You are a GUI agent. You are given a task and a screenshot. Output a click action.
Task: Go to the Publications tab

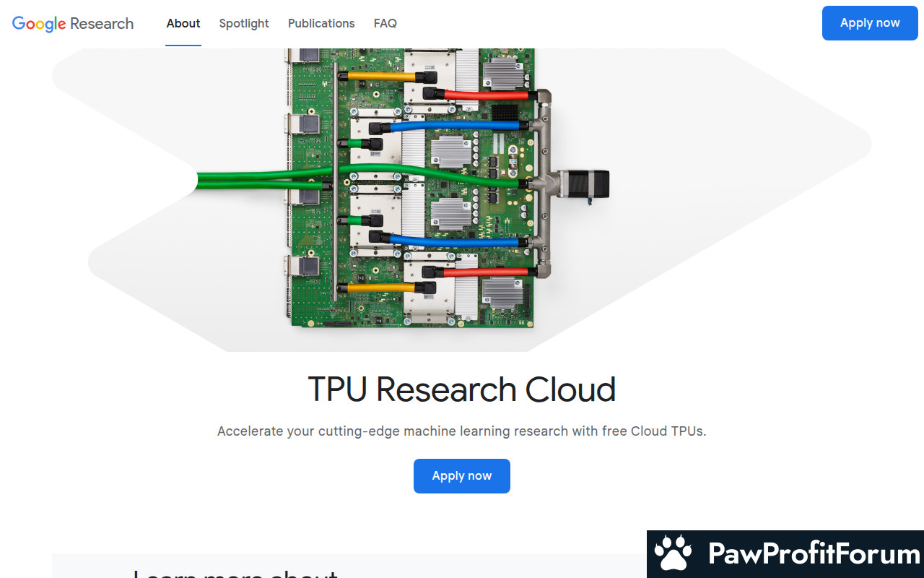[321, 23]
